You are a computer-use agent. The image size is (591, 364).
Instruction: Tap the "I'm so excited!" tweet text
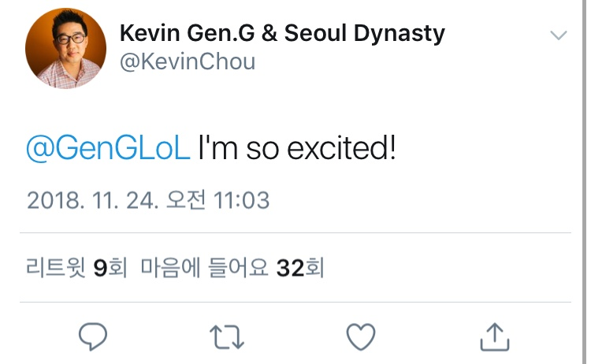click(x=296, y=148)
